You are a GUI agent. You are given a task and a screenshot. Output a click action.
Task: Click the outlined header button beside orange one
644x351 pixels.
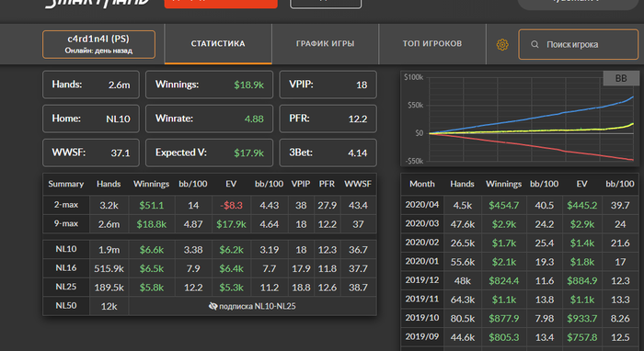[x=326, y=4]
